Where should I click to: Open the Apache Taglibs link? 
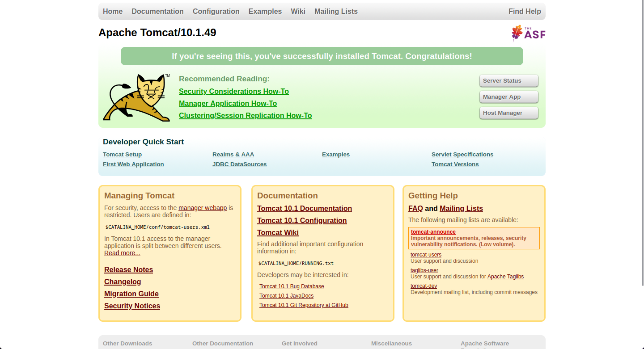505,277
